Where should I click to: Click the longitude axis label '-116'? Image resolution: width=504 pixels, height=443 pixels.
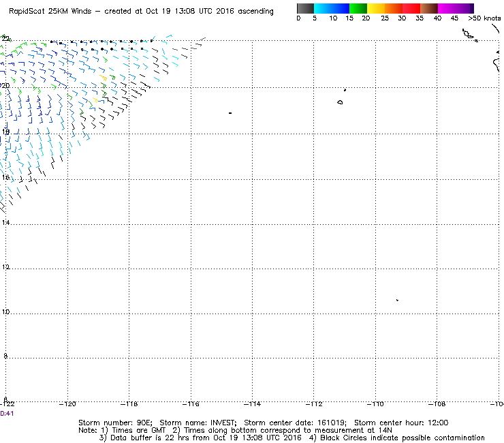point(191,404)
